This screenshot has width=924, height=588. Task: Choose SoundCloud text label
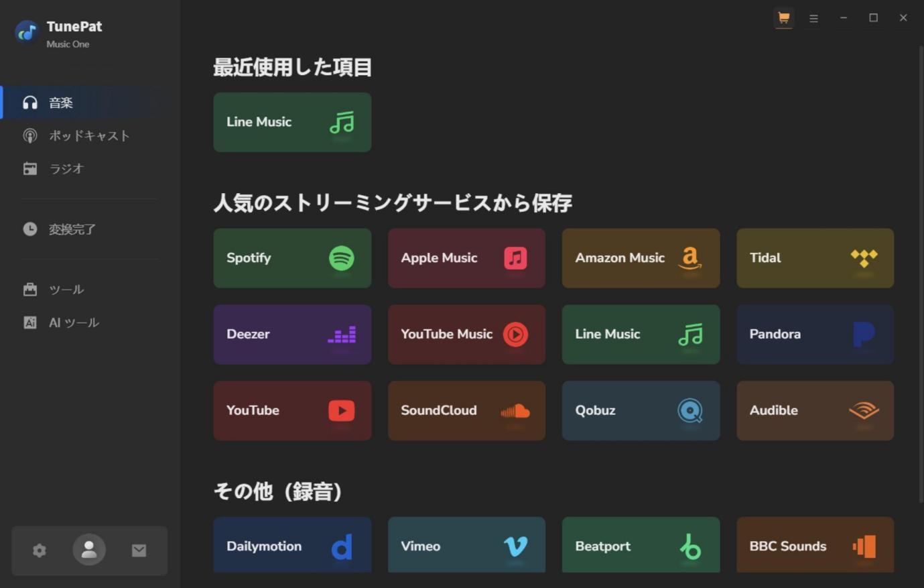pos(439,410)
